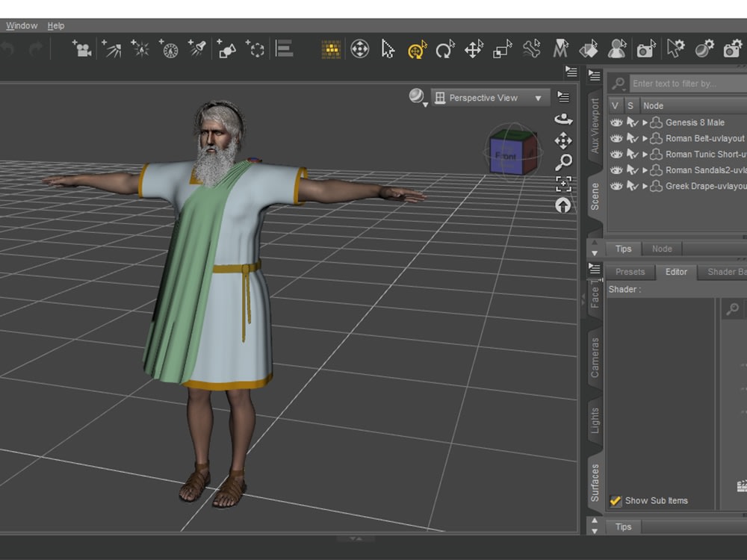Click the Undo arrow in toolbar
Screen dimensions: 747x560
click(7, 49)
